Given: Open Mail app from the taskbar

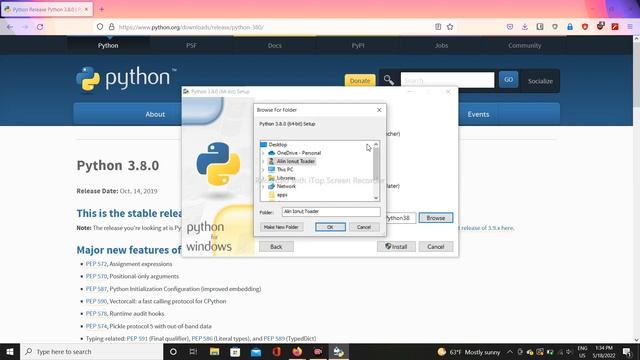Looking at the screenshot, I should click(256, 351).
